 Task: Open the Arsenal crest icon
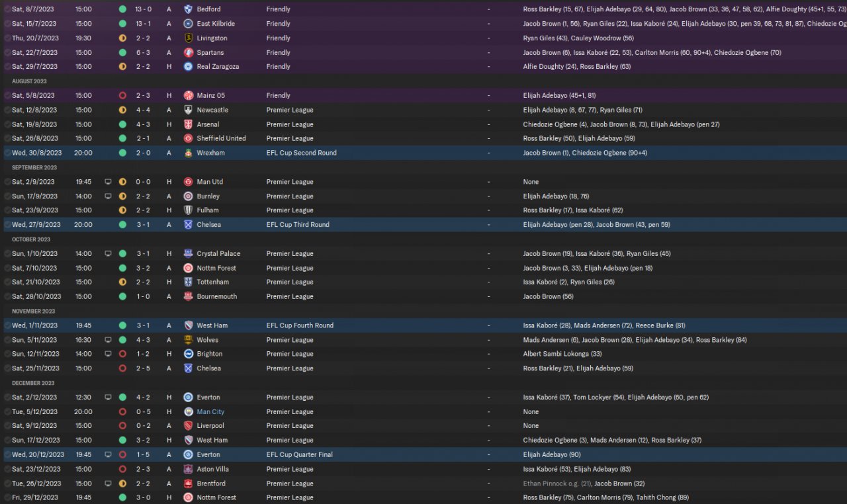pyautogui.click(x=189, y=124)
